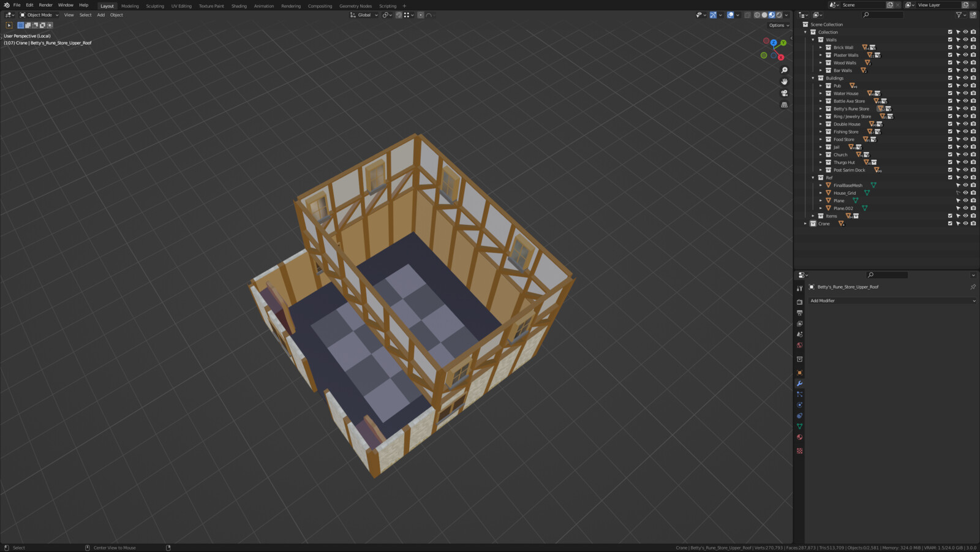Select the Tweak tool icon in viewport header

(x=9, y=25)
